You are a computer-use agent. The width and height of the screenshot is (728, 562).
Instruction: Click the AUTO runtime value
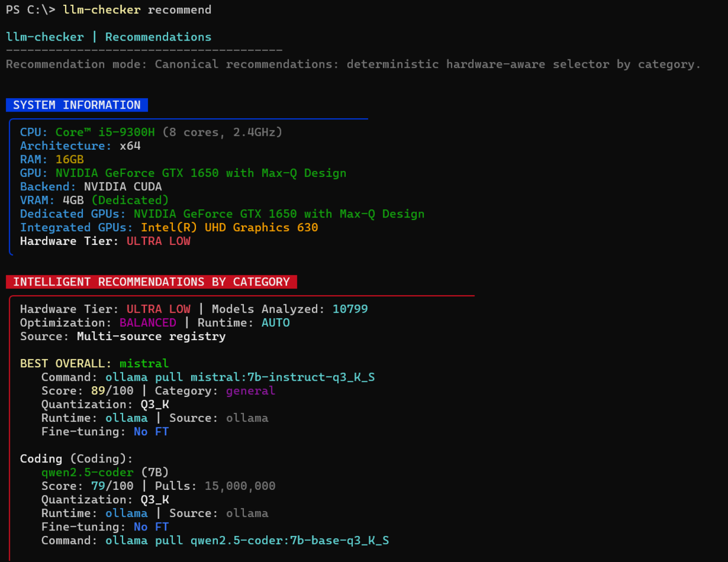click(x=275, y=323)
